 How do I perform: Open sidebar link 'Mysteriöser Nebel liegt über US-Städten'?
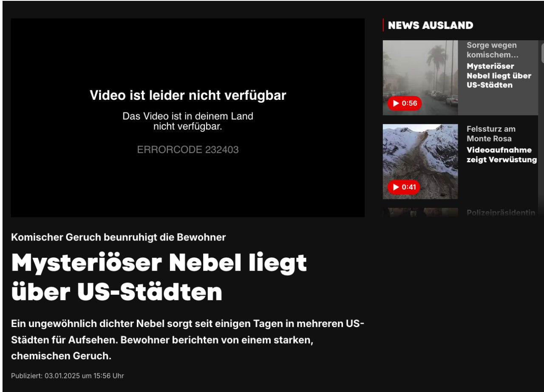(x=499, y=76)
